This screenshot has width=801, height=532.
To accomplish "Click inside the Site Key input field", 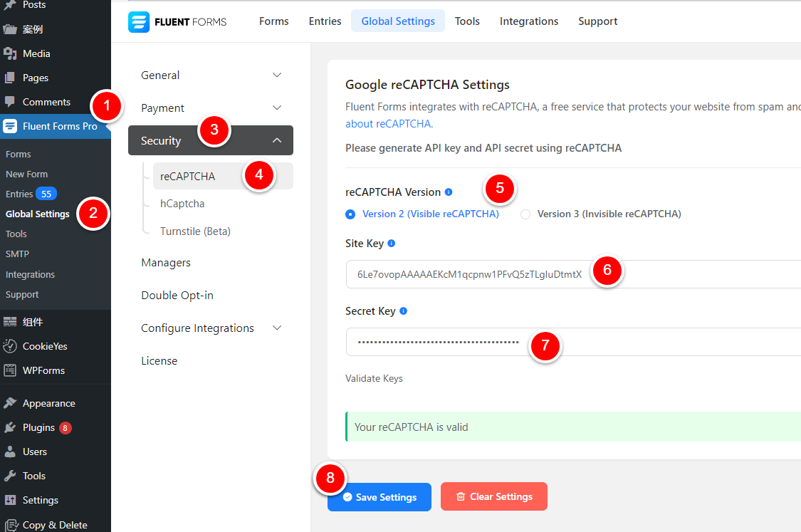I will 463,274.
